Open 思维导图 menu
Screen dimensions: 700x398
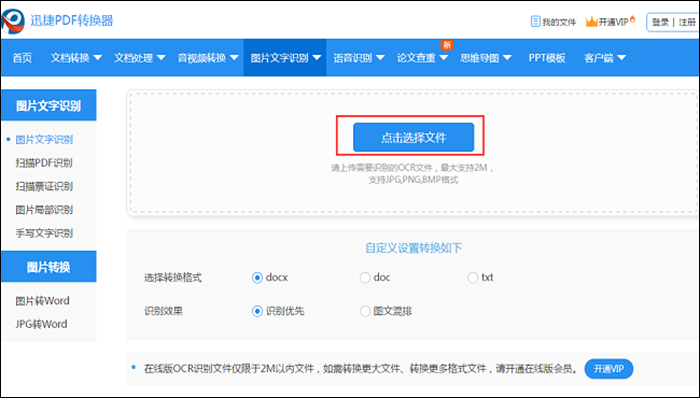click(x=480, y=58)
